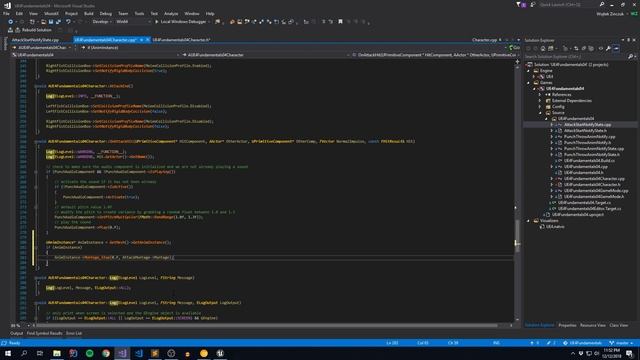Open the Help menu
Viewport: 640px width, 360px height.
coord(210,13)
